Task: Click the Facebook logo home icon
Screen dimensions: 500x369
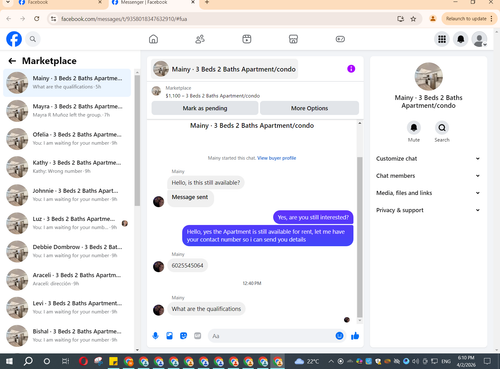Action: pyautogui.click(x=14, y=39)
